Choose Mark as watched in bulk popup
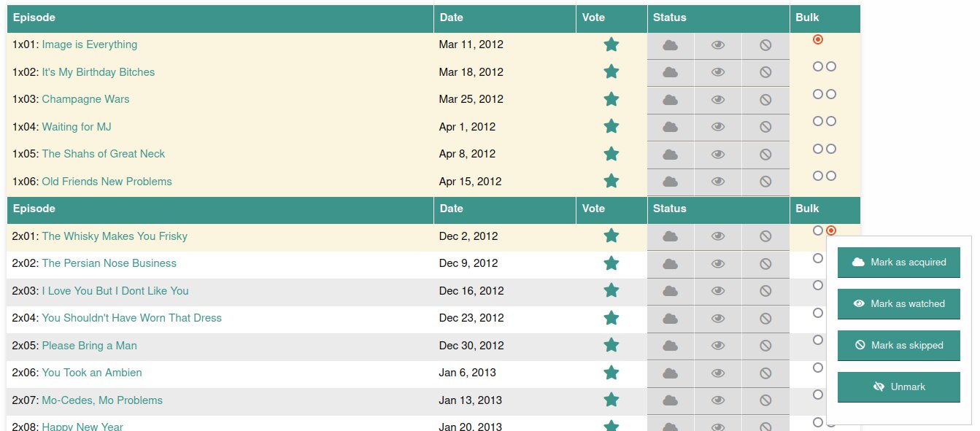This screenshot has width=980, height=431. (x=899, y=303)
